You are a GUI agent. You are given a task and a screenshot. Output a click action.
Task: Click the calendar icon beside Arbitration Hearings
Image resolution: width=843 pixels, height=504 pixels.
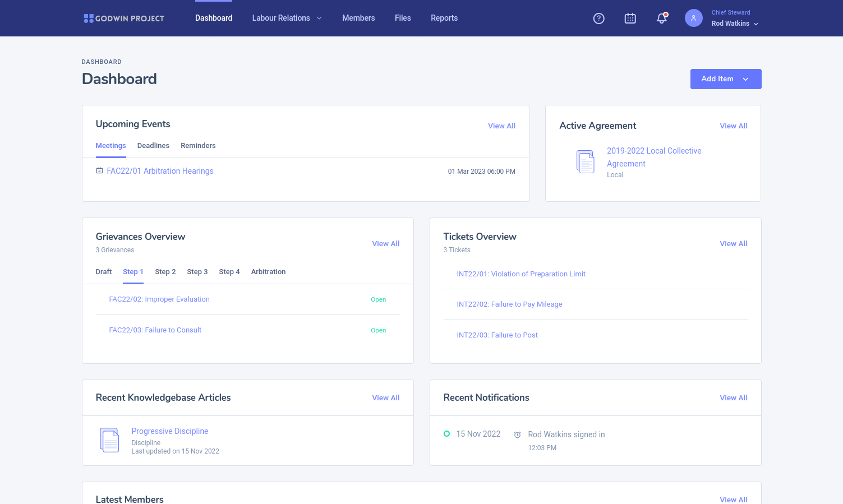click(99, 171)
